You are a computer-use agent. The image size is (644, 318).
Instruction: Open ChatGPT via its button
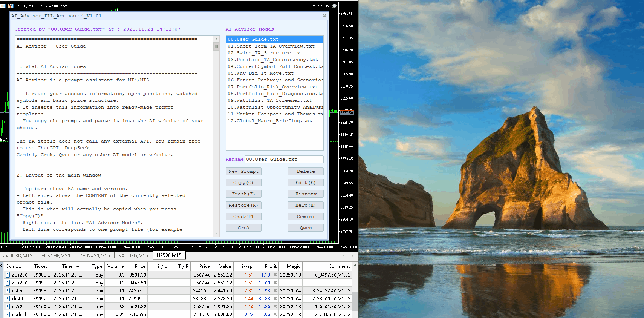coord(243,217)
